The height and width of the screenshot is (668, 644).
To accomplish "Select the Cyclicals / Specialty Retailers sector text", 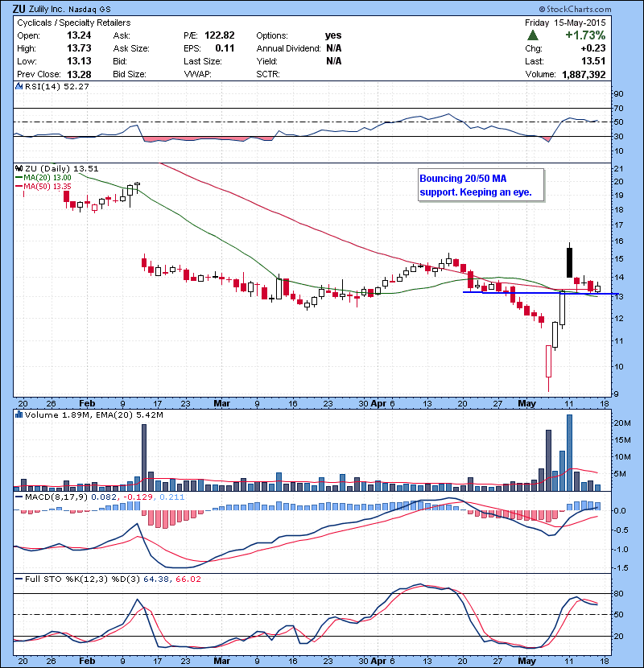I will coord(74,23).
